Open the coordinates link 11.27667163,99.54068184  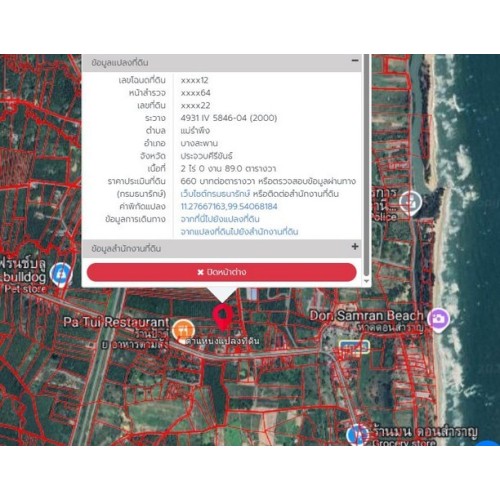click(x=229, y=206)
